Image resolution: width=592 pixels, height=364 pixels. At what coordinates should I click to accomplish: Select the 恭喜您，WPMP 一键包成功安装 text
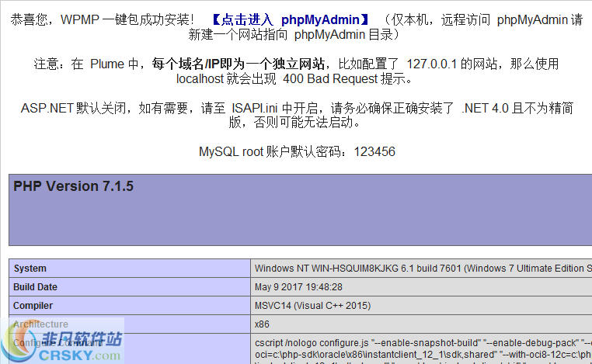pyautogui.click(x=103, y=19)
